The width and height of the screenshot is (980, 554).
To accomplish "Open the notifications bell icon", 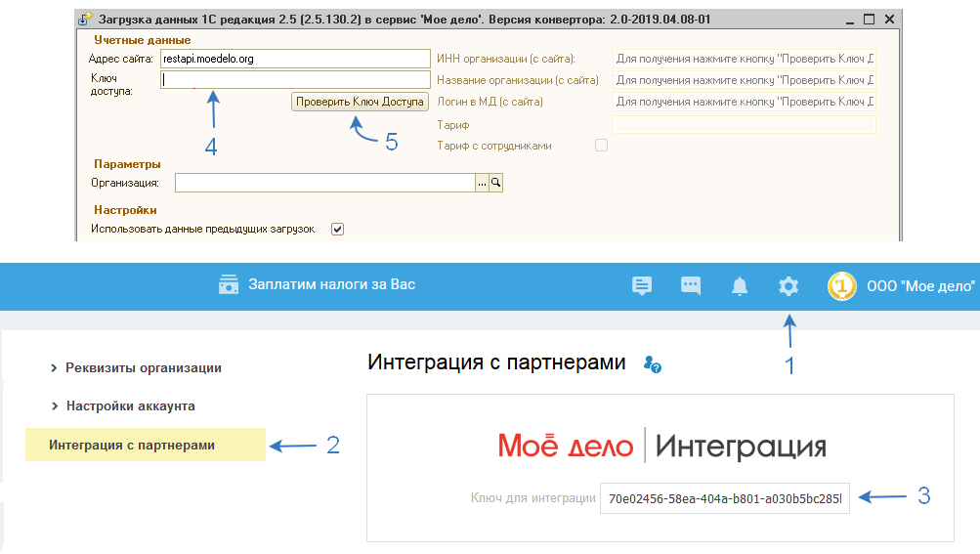I will 740,285.
